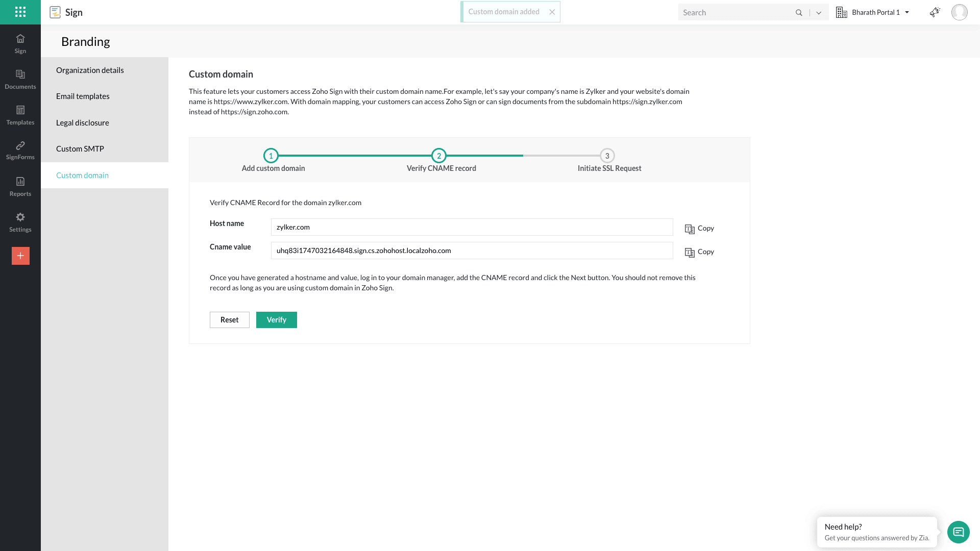Viewport: 980px width, 551px height.
Task: Click the search magnifier icon
Action: point(799,13)
